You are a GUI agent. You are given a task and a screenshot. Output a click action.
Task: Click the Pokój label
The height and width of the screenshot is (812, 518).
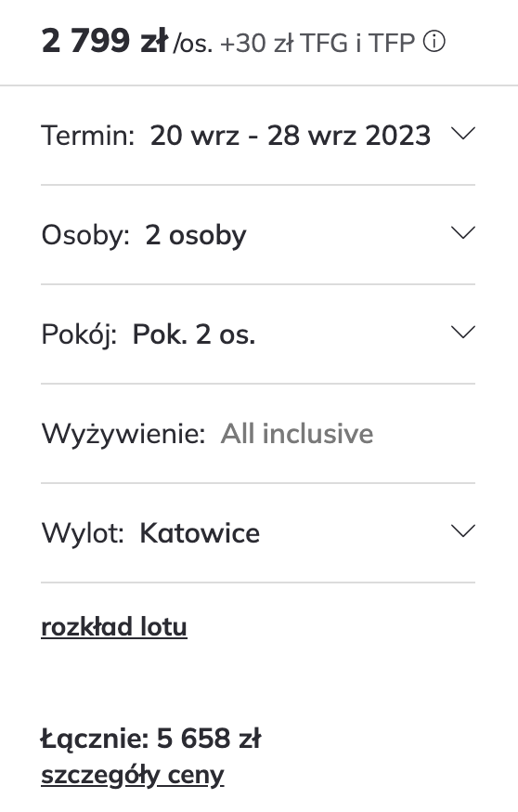coord(79,335)
